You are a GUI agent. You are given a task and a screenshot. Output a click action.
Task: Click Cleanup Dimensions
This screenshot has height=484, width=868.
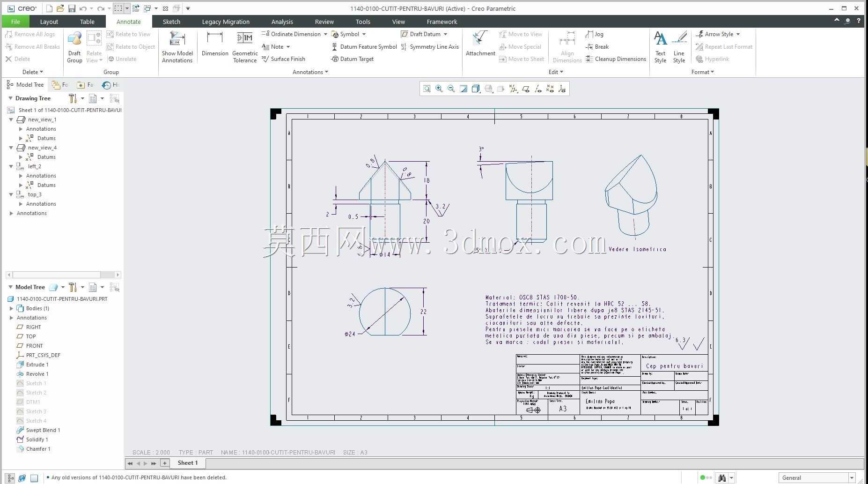click(x=616, y=59)
